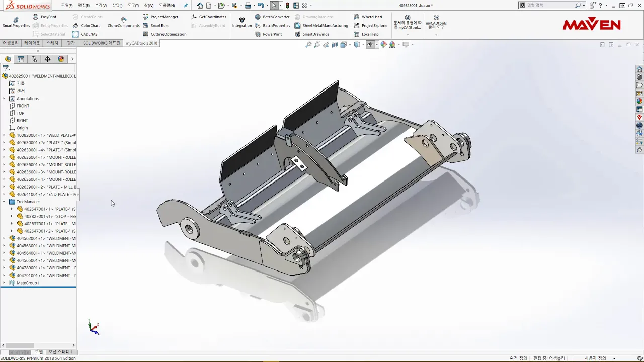Select the Origin tree item
The image size is (644, 362).
(22, 128)
